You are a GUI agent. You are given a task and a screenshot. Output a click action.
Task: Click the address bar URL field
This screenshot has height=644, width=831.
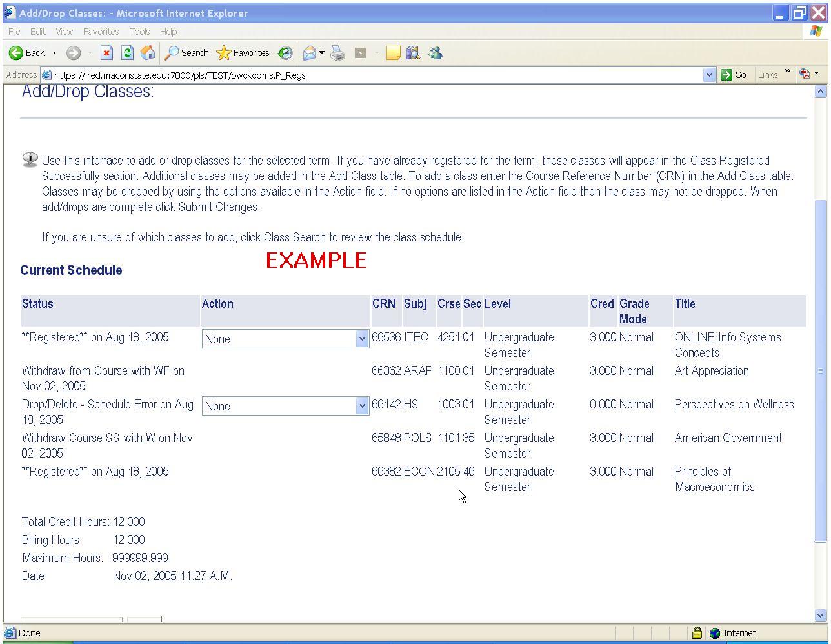pyautogui.click(x=377, y=75)
